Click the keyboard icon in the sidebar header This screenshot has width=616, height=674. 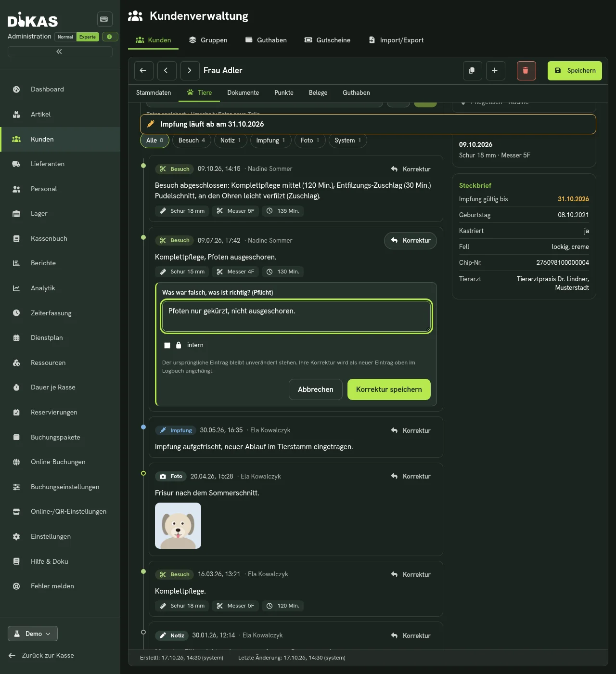(104, 19)
